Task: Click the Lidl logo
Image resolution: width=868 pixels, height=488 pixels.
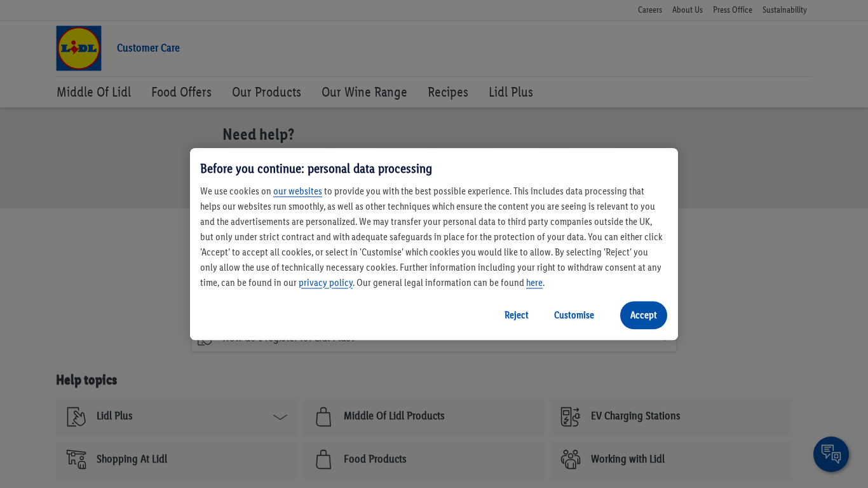Action: point(79,48)
